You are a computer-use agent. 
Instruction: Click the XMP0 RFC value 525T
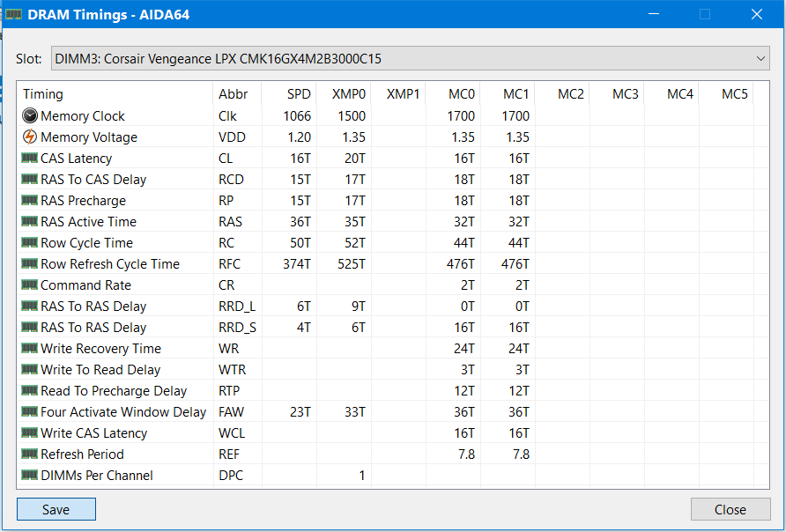click(x=352, y=264)
